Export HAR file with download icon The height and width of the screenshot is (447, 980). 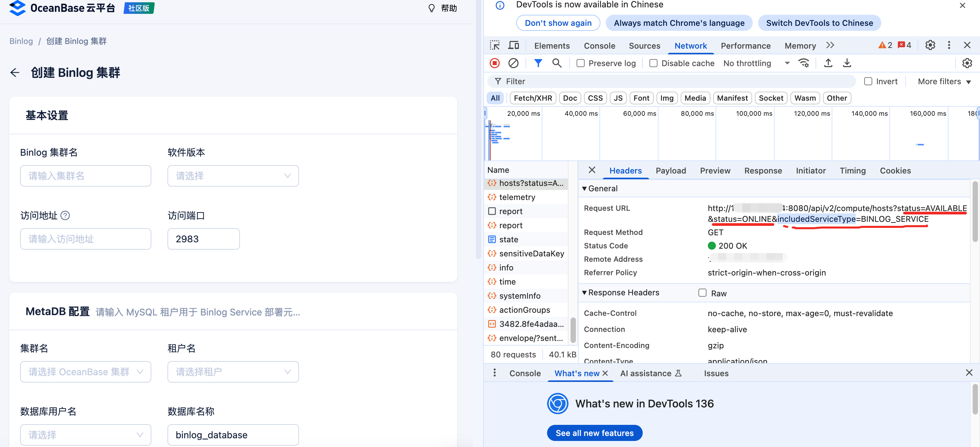pyautogui.click(x=847, y=63)
